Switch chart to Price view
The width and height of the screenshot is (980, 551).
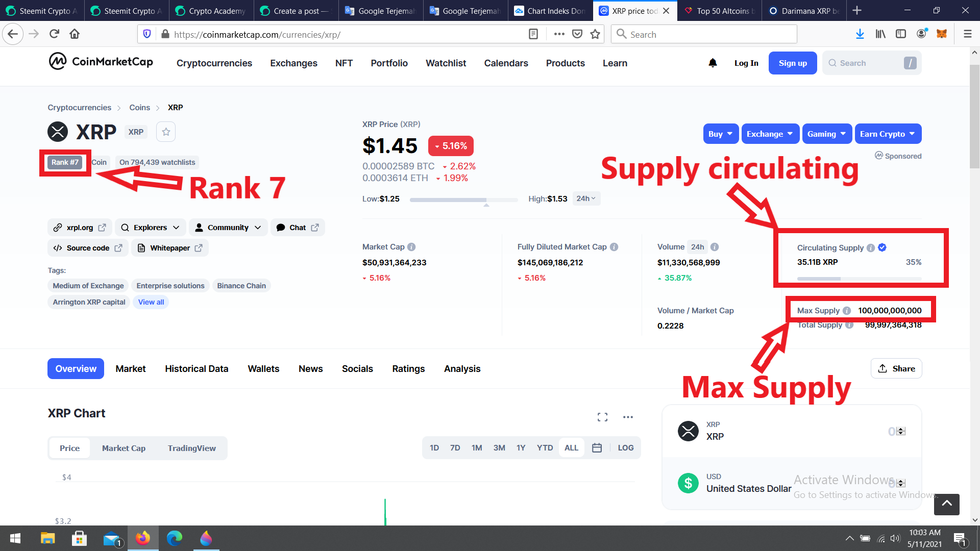click(x=70, y=448)
